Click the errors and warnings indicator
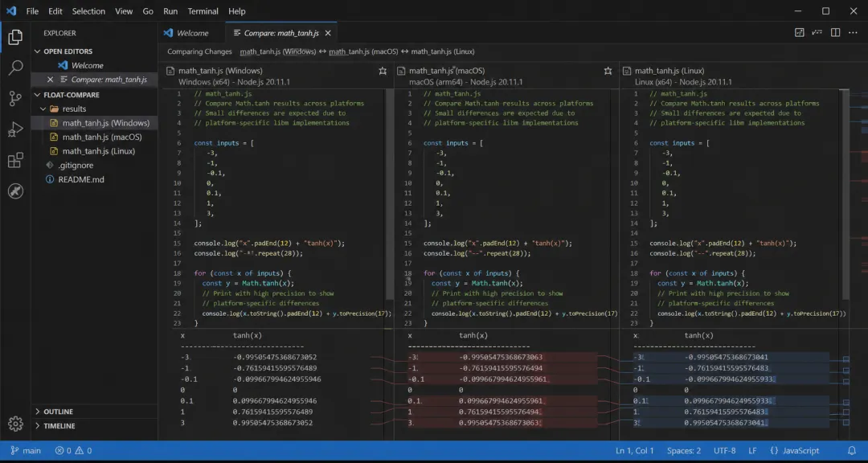The height and width of the screenshot is (463, 868). [x=74, y=451]
